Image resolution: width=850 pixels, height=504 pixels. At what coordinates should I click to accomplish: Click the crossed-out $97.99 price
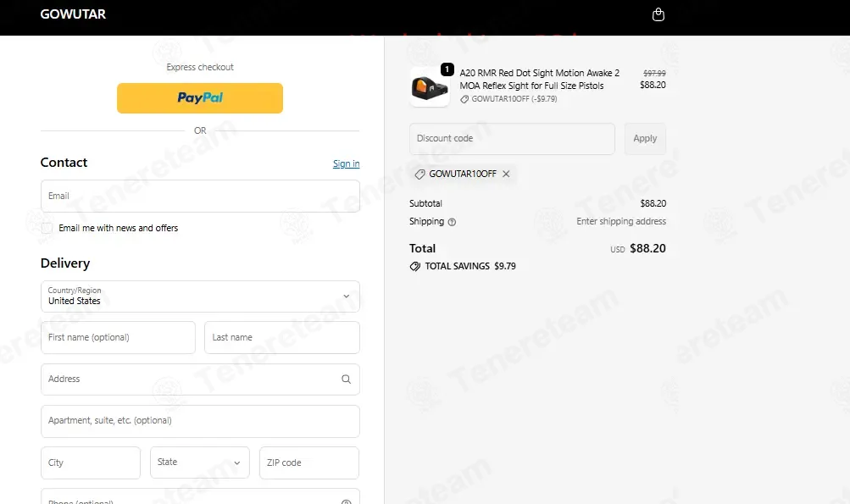[x=654, y=73]
